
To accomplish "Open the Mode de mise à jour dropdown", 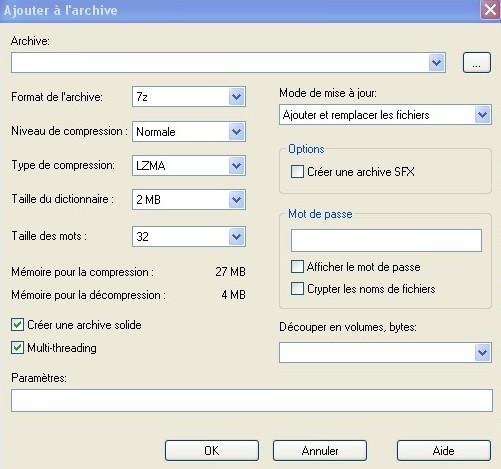I will pyautogui.click(x=385, y=115).
